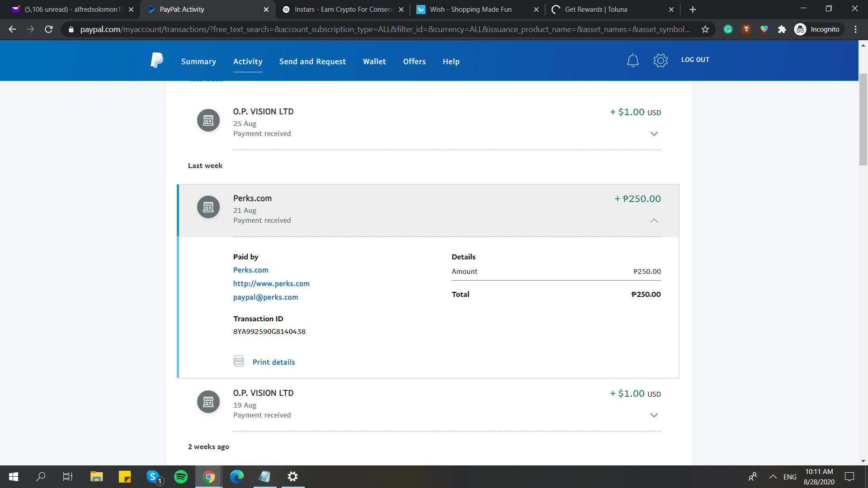Open Task View in the taskbar
The height and width of the screenshot is (488, 868).
tap(68, 477)
